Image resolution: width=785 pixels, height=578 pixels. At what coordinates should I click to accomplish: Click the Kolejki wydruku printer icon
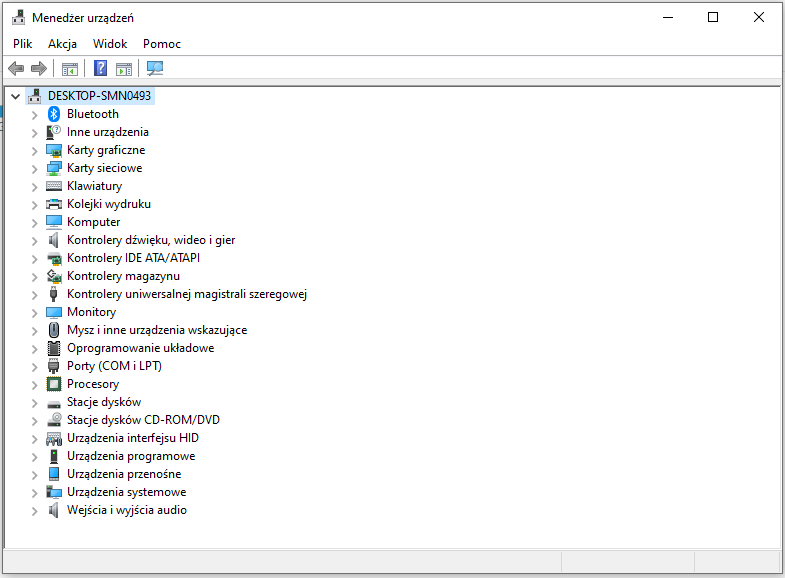click(x=54, y=204)
